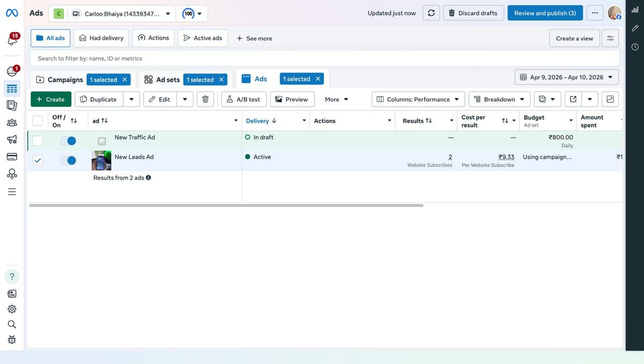The height and width of the screenshot is (364, 644).
Task: Turn off New Traffic Ad toggle
Action: point(68,141)
